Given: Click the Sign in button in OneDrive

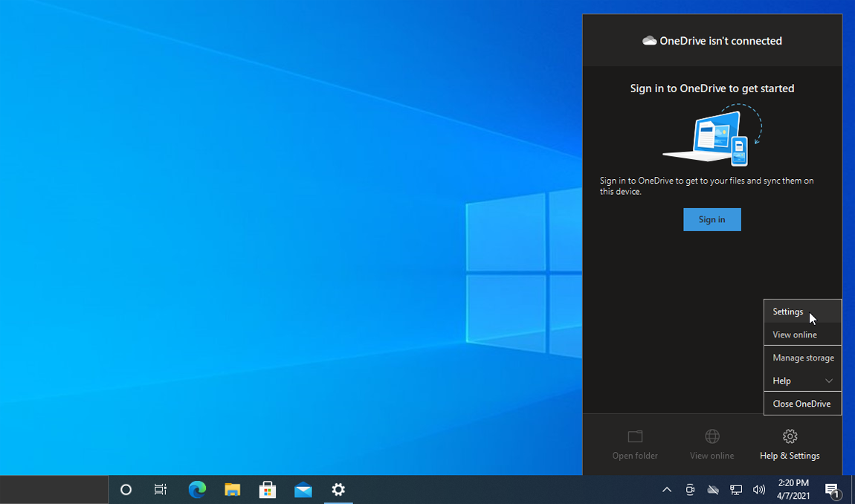Looking at the screenshot, I should coord(712,219).
